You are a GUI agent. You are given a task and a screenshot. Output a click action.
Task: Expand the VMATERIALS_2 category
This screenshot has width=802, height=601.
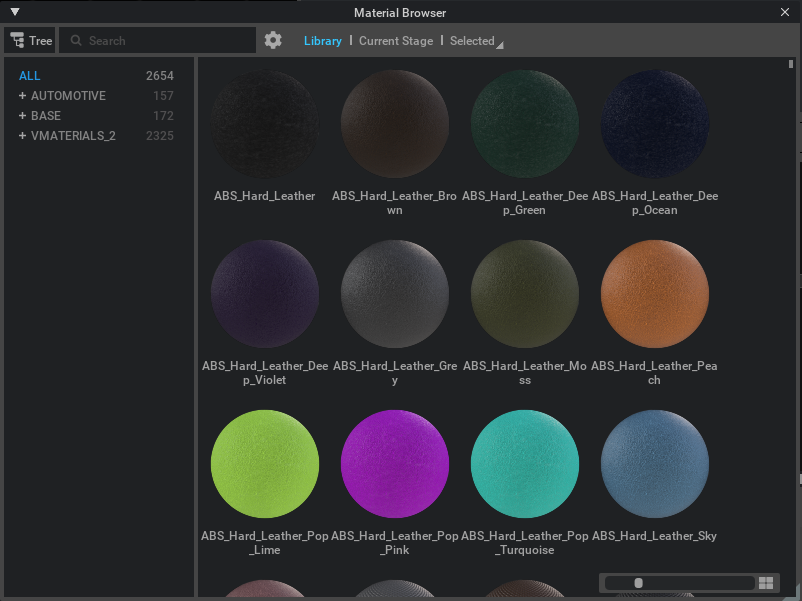coord(22,135)
